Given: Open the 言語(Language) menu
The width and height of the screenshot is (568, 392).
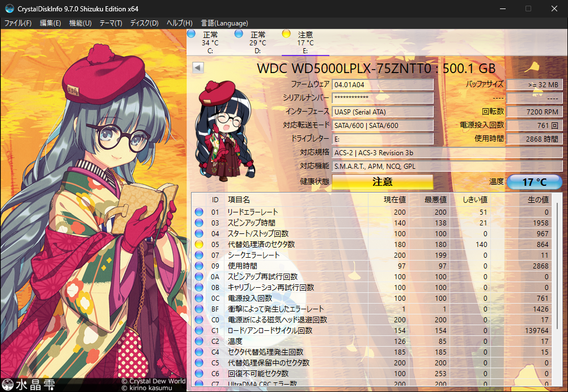Looking at the screenshot, I should tap(224, 23).
